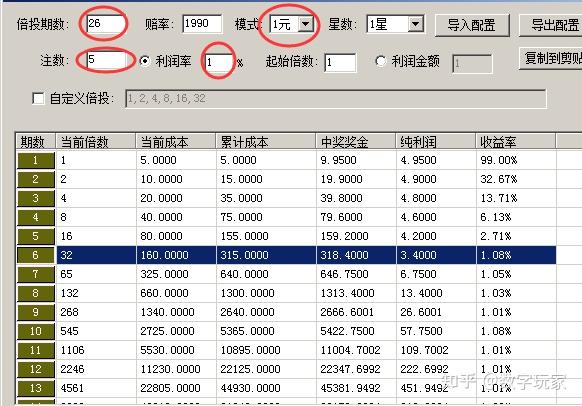Click the 当前倍数 column header

coord(96,141)
